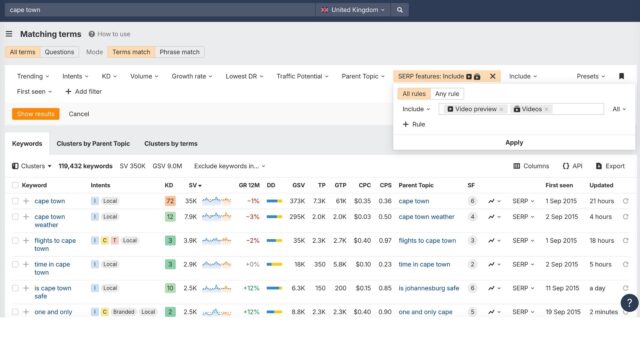Check the one and only row checkbox
This screenshot has width=640, height=360.
click(15, 312)
